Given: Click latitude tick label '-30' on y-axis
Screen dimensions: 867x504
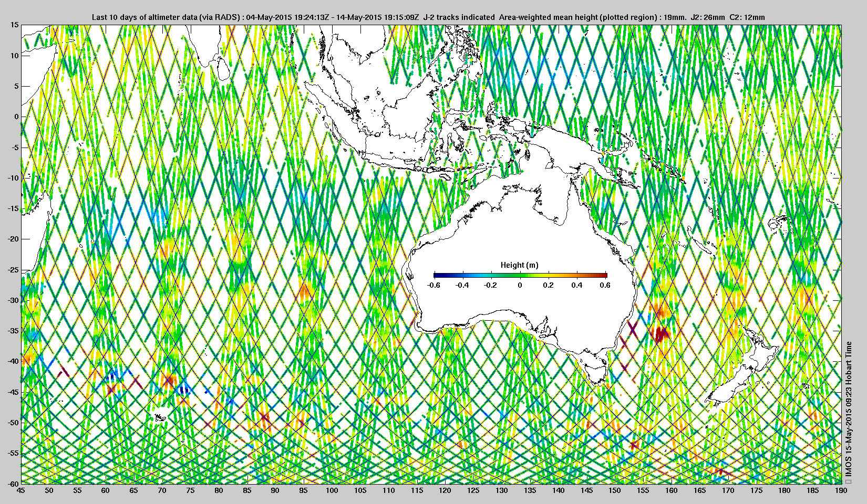Looking at the screenshot, I should (x=13, y=300).
